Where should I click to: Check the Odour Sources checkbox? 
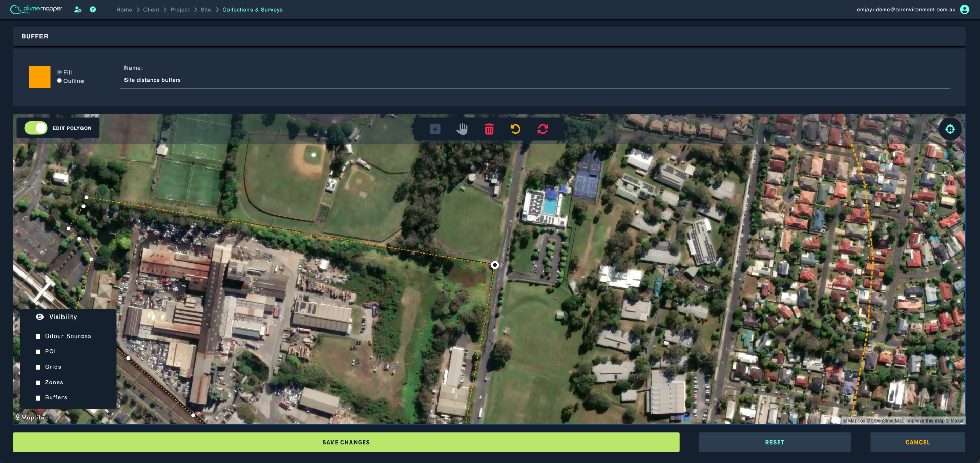[38, 336]
